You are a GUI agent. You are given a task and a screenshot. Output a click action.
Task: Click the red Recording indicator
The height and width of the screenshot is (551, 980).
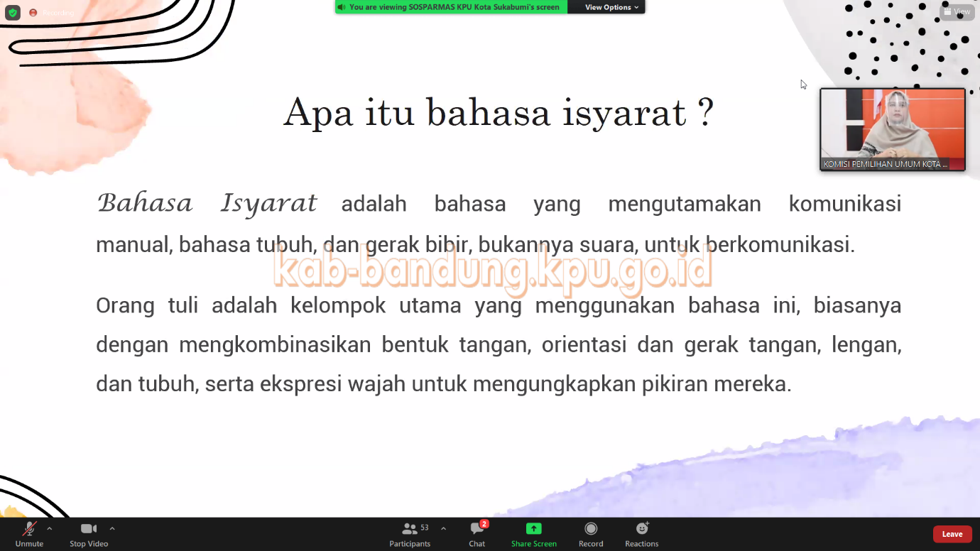(x=33, y=13)
